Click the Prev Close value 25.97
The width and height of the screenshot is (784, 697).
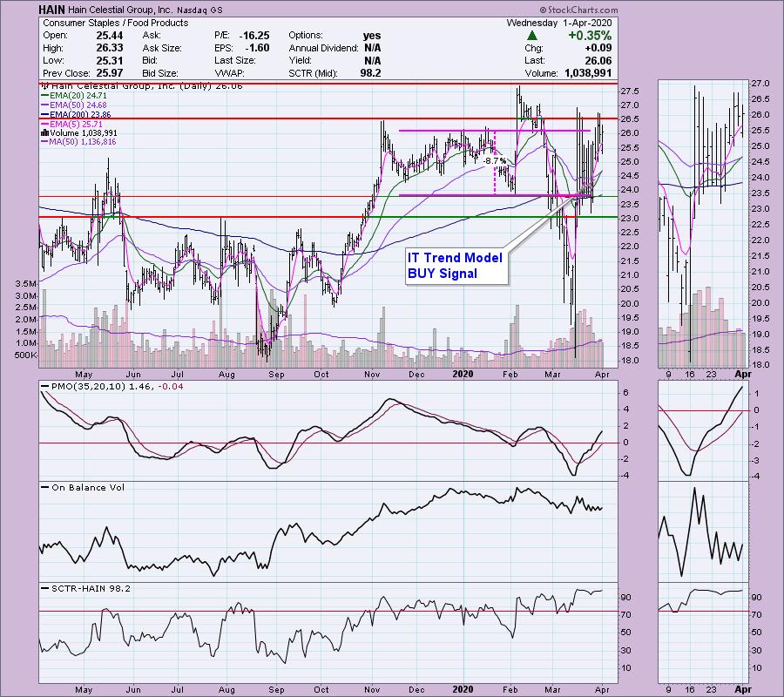click(x=110, y=73)
